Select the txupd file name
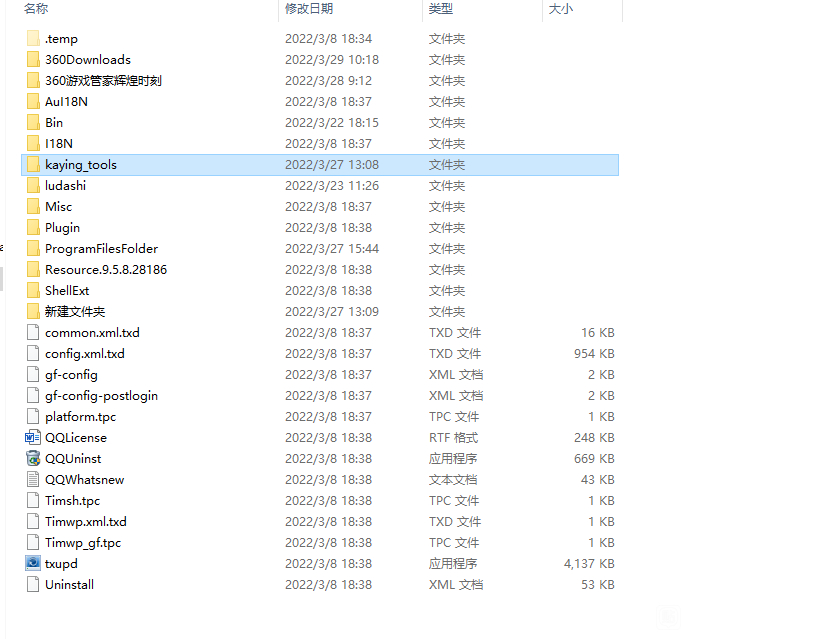The width and height of the screenshot is (828, 639). 61,564
